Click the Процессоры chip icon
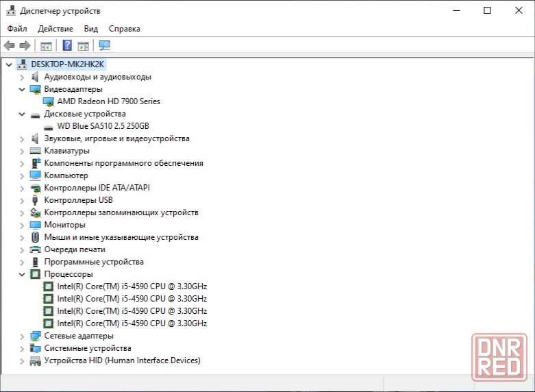Image resolution: width=535 pixels, height=392 pixels. click(35, 274)
